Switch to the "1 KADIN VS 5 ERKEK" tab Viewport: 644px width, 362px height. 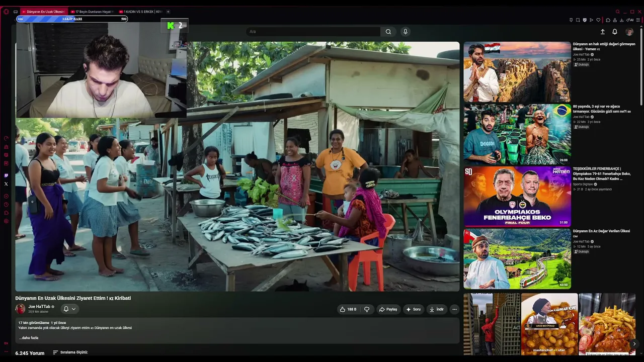pyautogui.click(x=141, y=12)
